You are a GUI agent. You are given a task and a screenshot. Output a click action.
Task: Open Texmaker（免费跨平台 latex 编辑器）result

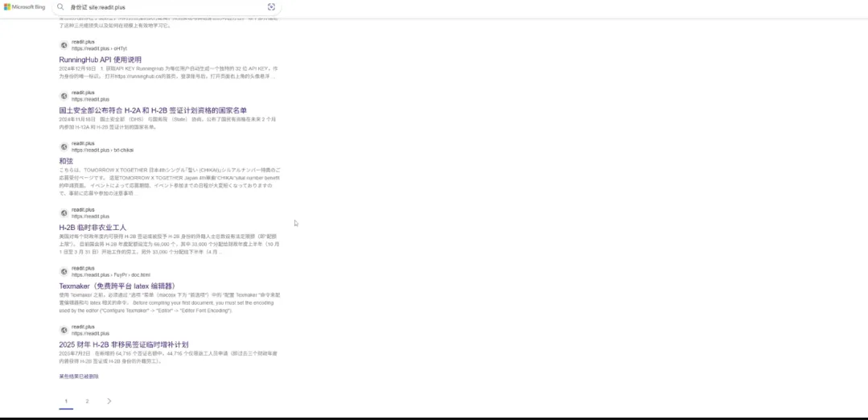click(118, 286)
